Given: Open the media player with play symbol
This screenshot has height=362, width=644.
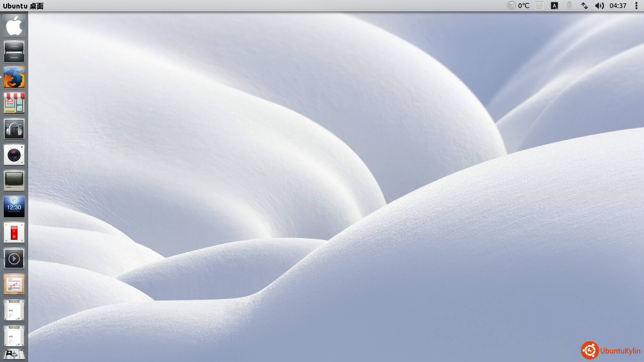Looking at the screenshot, I should point(14,259).
